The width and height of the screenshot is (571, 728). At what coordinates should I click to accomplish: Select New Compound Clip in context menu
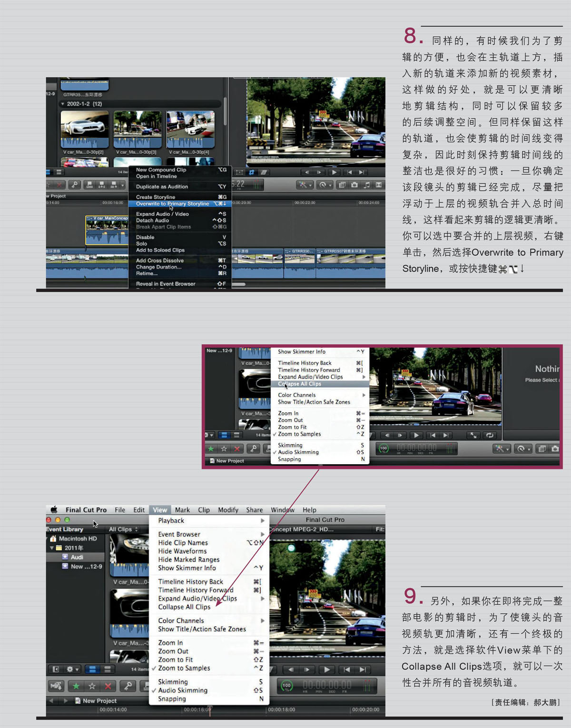tap(180, 170)
